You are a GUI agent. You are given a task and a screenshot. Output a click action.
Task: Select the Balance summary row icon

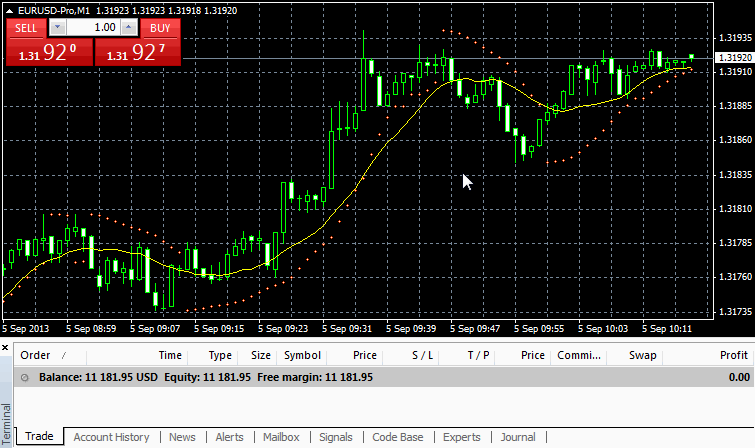tap(25, 377)
